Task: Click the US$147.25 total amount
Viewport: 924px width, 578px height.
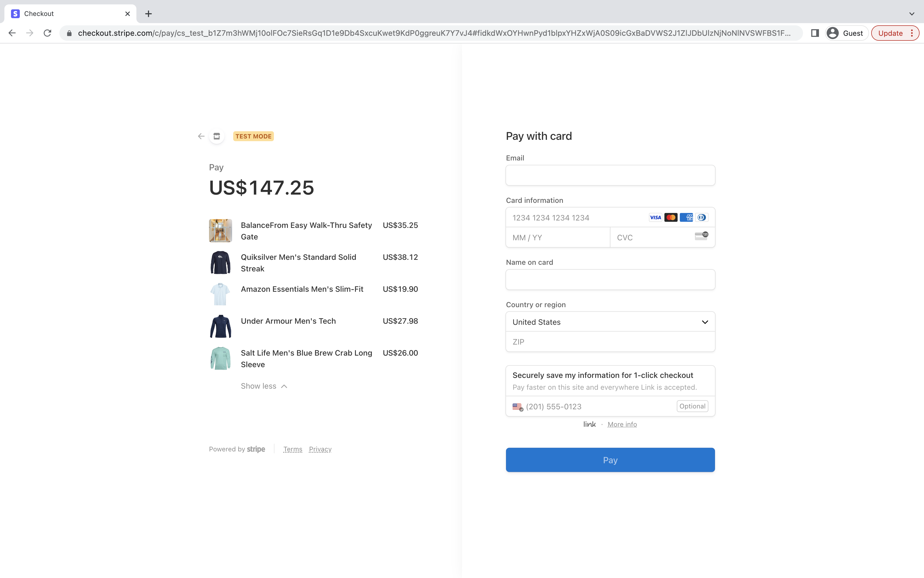Action: coord(262,188)
